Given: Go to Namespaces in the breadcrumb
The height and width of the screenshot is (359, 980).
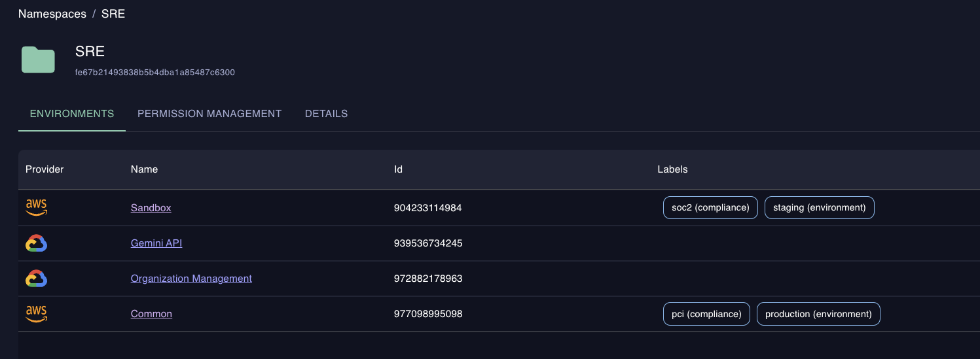Looking at the screenshot, I should click(x=52, y=14).
